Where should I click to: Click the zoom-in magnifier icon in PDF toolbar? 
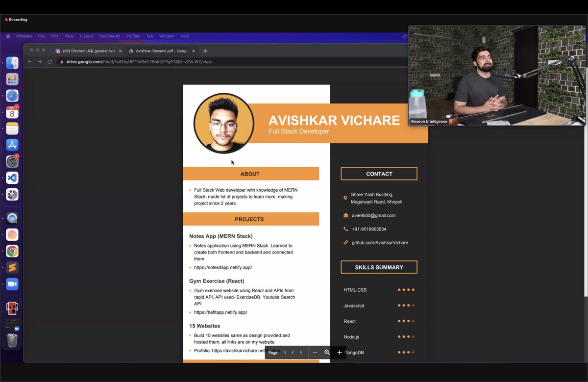tap(327, 352)
